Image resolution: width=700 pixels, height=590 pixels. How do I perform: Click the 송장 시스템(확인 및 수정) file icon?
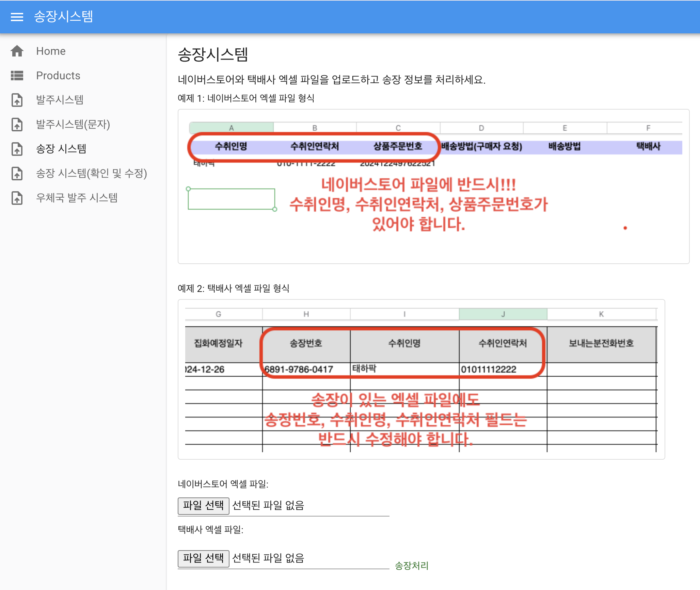pos(17,174)
